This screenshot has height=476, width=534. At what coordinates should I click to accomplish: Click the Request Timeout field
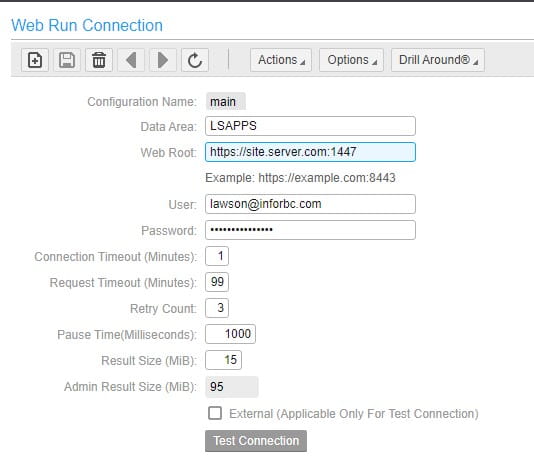pyautogui.click(x=217, y=282)
